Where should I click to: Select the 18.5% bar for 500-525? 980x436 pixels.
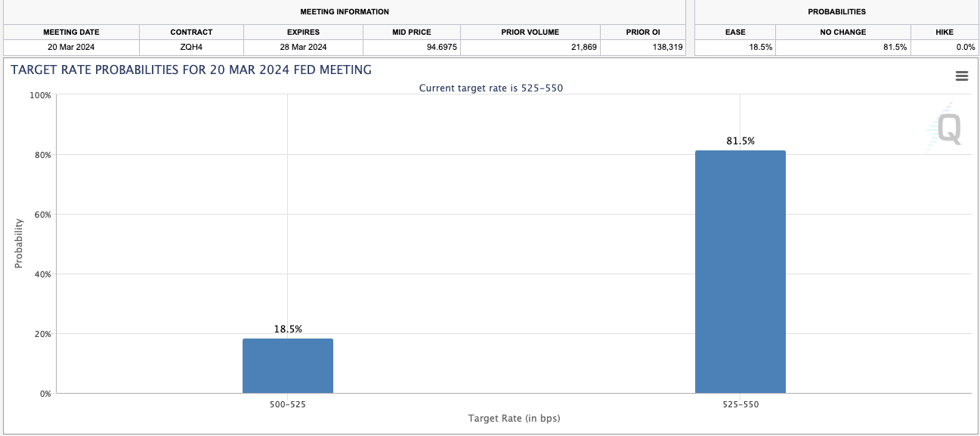point(288,366)
